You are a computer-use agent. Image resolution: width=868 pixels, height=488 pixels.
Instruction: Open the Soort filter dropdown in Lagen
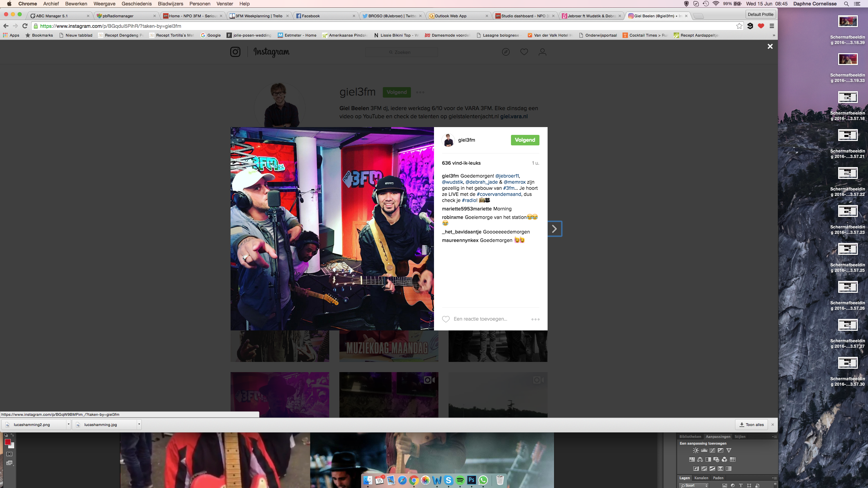tap(694, 485)
